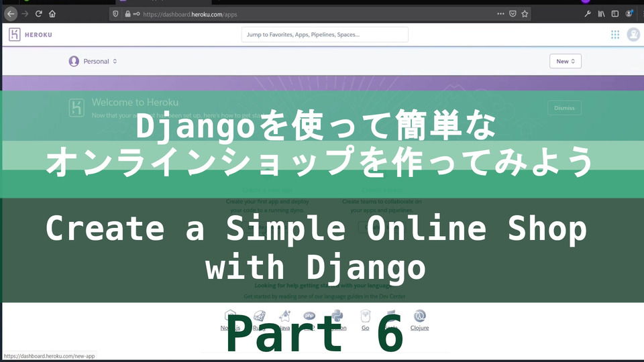
Task: Open the browser home page icon
Action: point(52,14)
